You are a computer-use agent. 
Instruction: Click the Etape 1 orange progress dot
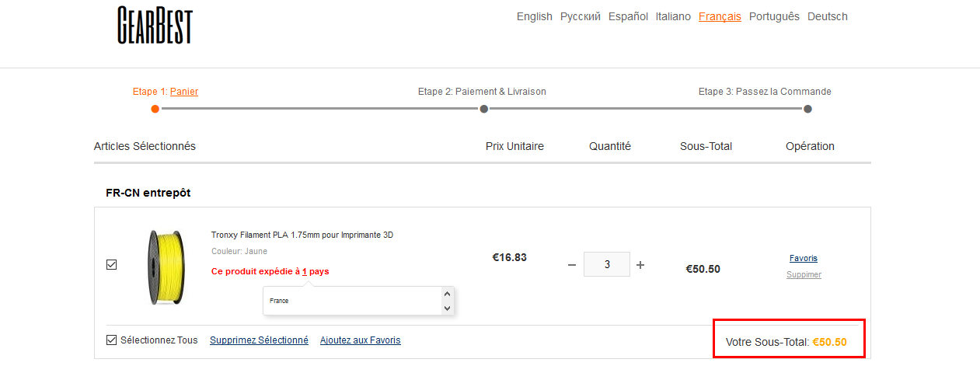(x=155, y=109)
